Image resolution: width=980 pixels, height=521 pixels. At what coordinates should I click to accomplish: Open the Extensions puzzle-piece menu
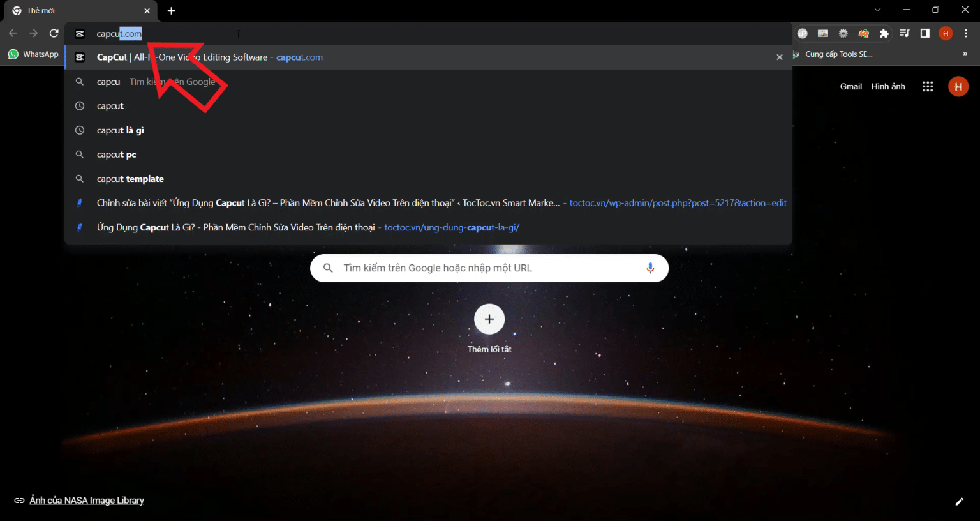[884, 33]
